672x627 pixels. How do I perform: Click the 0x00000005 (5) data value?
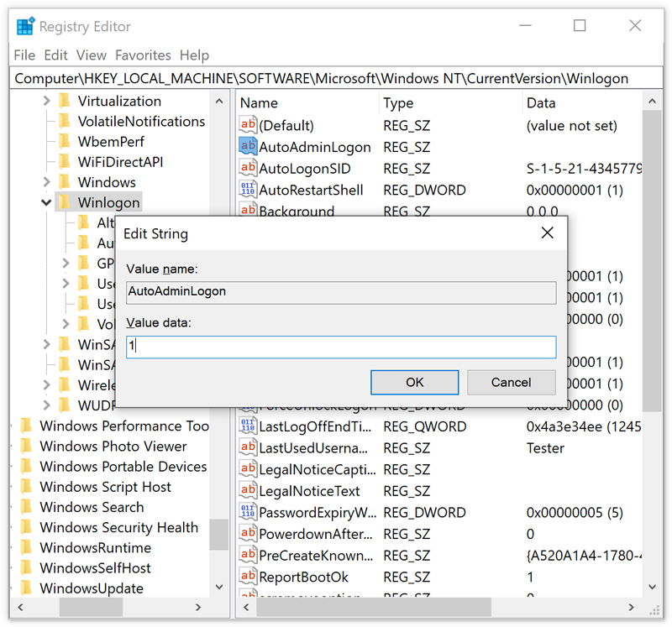pyautogui.click(x=575, y=512)
